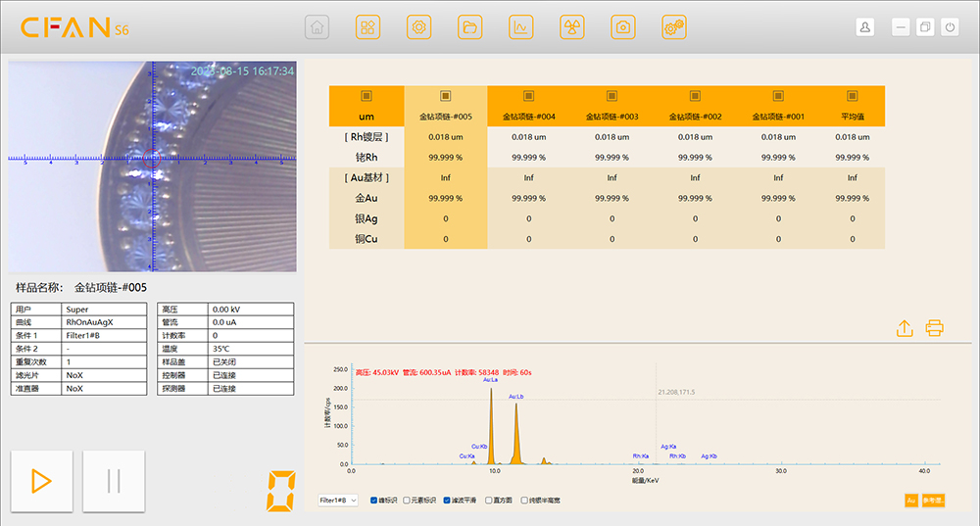Select the [ Au基材 ] row label
Viewport: 980px width, 526px height.
(x=367, y=177)
